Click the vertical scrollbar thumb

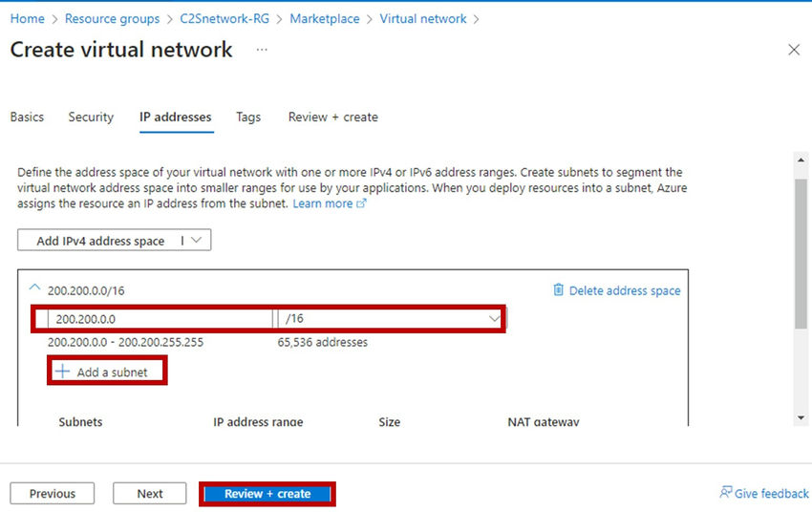tap(801, 254)
